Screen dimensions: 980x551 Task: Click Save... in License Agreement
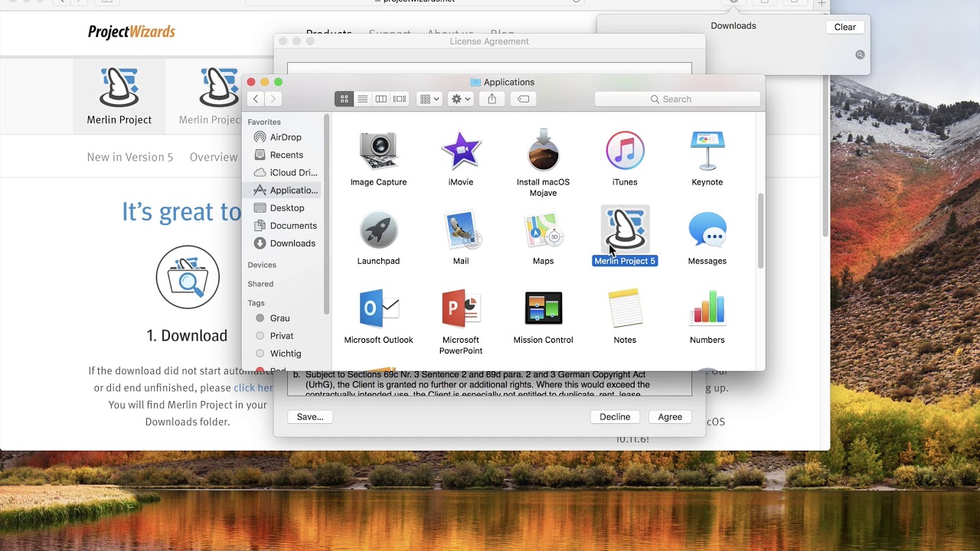click(x=310, y=417)
